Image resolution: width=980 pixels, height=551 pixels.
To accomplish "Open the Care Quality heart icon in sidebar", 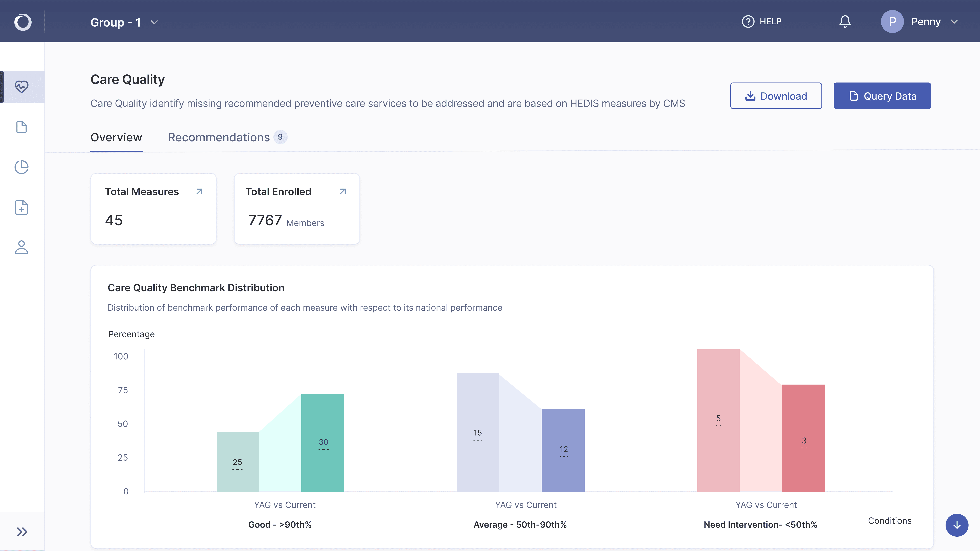I will tap(22, 86).
